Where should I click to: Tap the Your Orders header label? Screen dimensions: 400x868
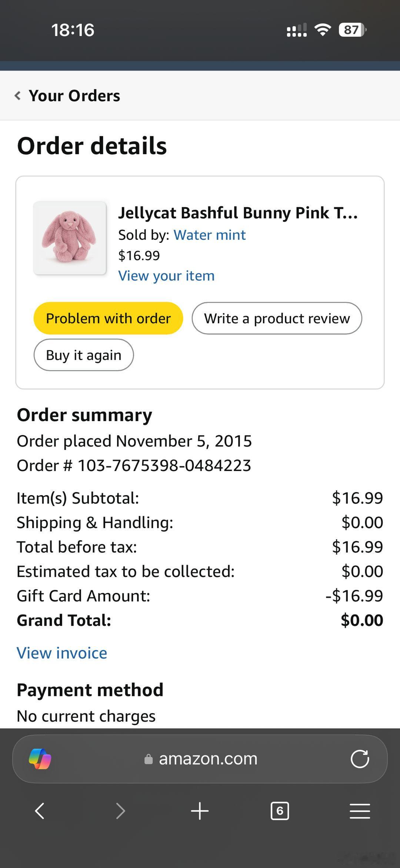[x=74, y=96]
